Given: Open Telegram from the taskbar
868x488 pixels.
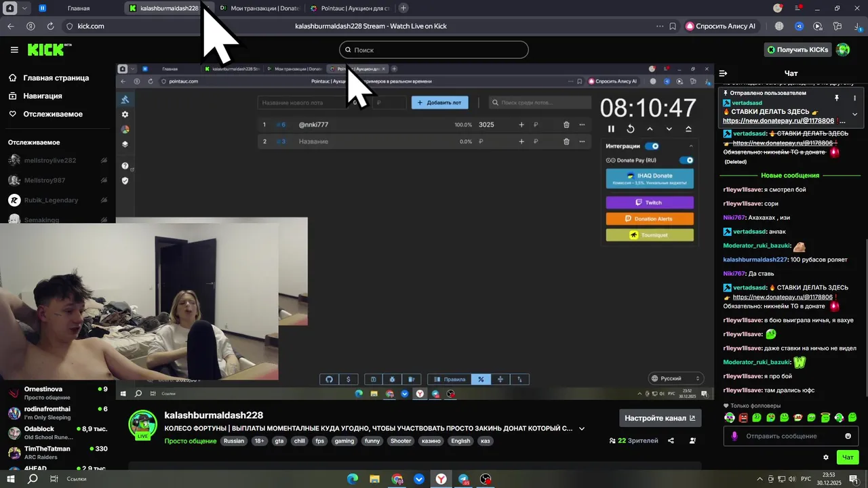Looking at the screenshot, I should [463, 479].
